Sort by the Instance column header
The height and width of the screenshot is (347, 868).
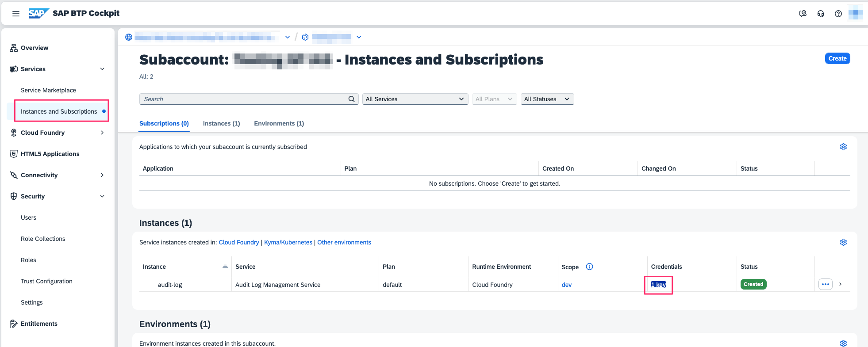click(154, 267)
